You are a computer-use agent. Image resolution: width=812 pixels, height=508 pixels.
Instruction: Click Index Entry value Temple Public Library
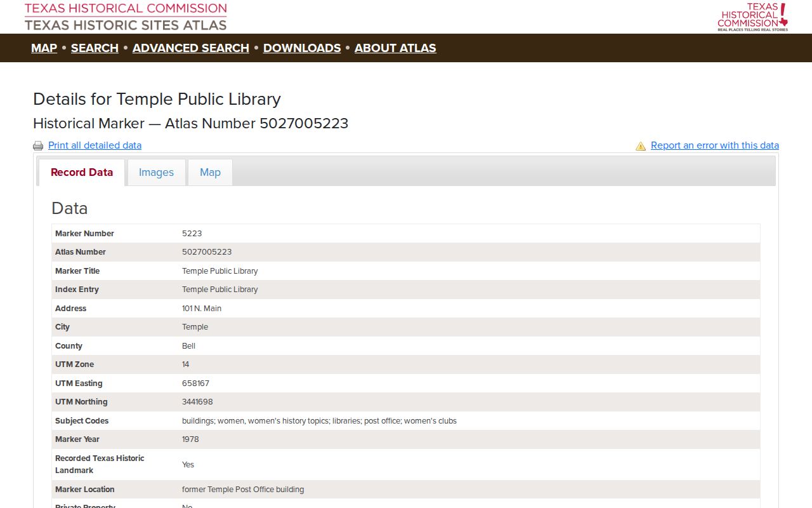(x=219, y=290)
